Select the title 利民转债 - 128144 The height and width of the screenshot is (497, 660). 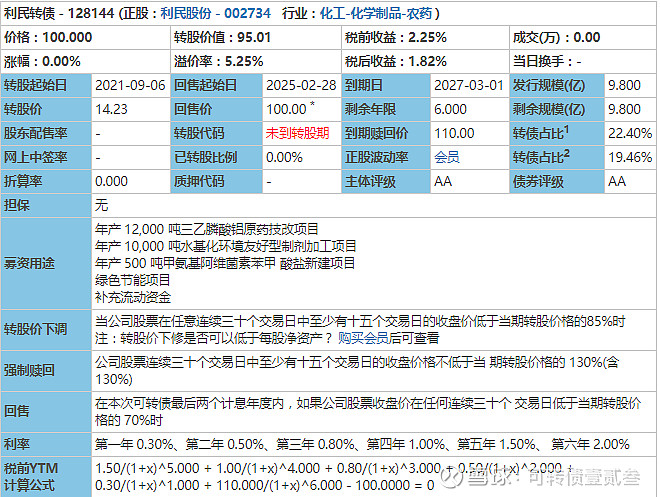click(x=59, y=13)
